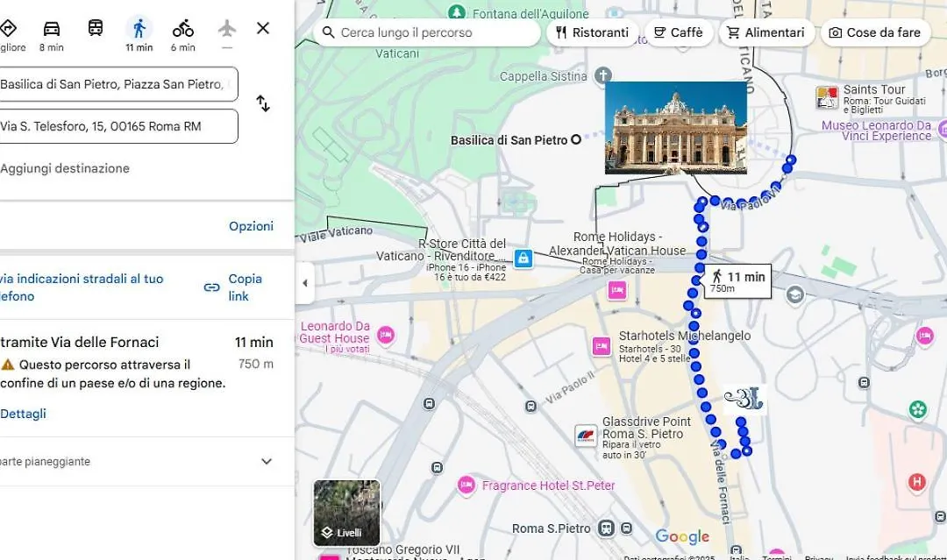Select the driving travel mode, 8 min

pyautogui.click(x=52, y=36)
